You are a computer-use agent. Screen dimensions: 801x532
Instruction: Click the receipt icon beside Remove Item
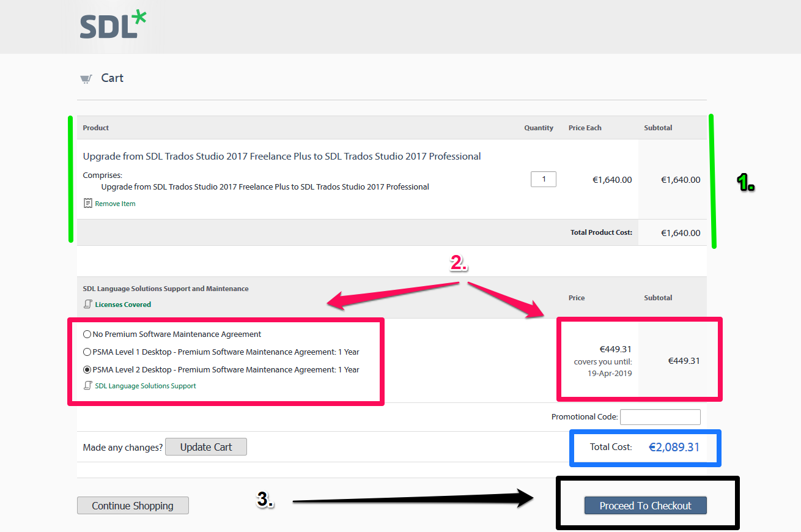87,203
